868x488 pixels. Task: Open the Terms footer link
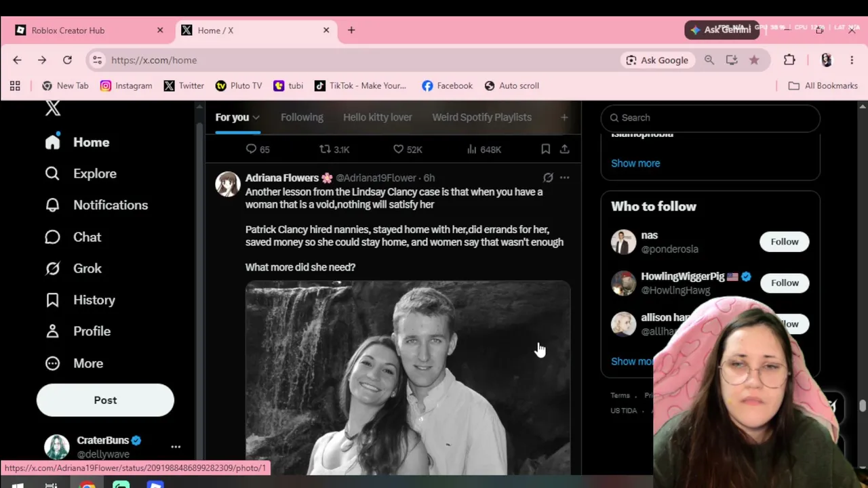coord(620,395)
